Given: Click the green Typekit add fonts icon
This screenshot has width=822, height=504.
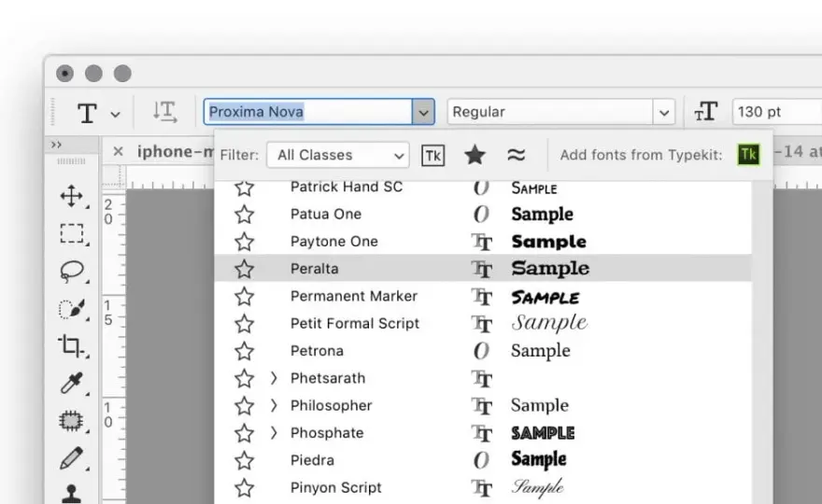Looking at the screenshot, I should [x=748, y=155].
